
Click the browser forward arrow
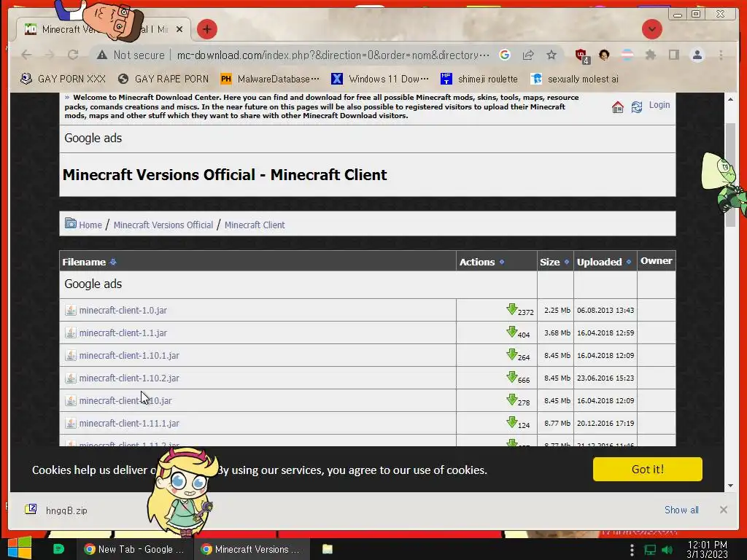50,55
